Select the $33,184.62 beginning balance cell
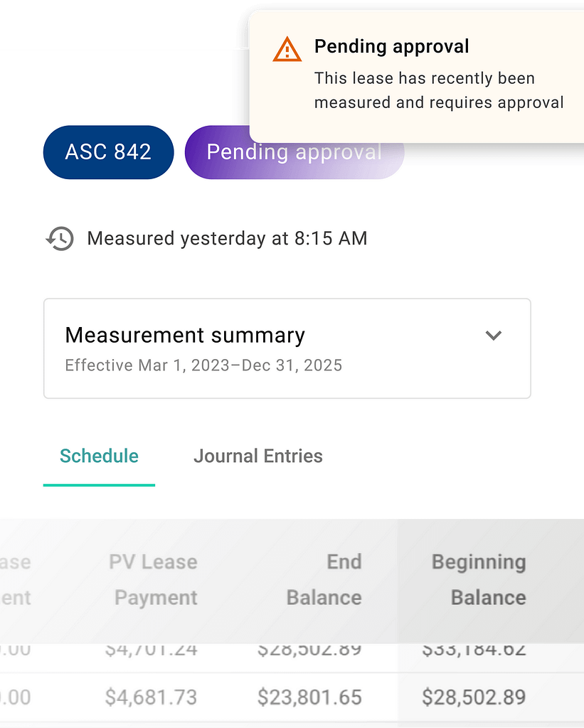The image size is (584, 728). (474, 650)
